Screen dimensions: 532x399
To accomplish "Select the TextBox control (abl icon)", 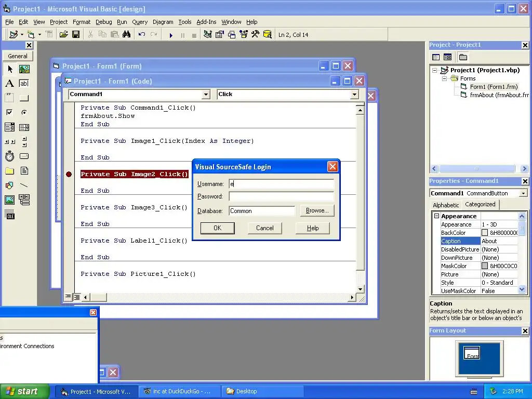I will point(24,84).
